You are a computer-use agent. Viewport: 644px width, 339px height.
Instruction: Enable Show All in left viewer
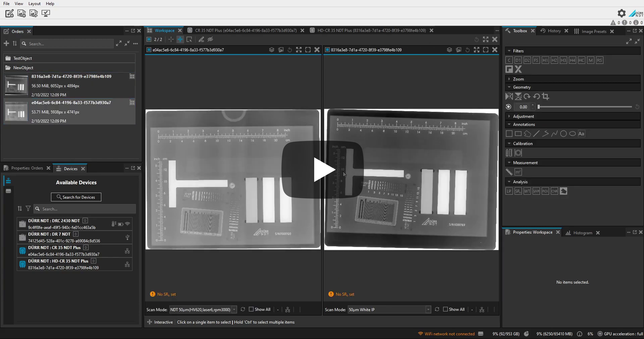(x=251, y=309)
